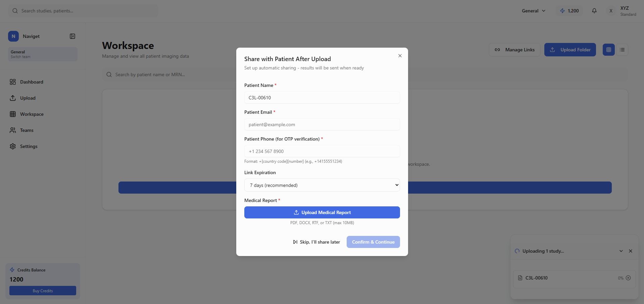Click the Upload Medical Report button
644x304 pixels.
coord(322,212)
